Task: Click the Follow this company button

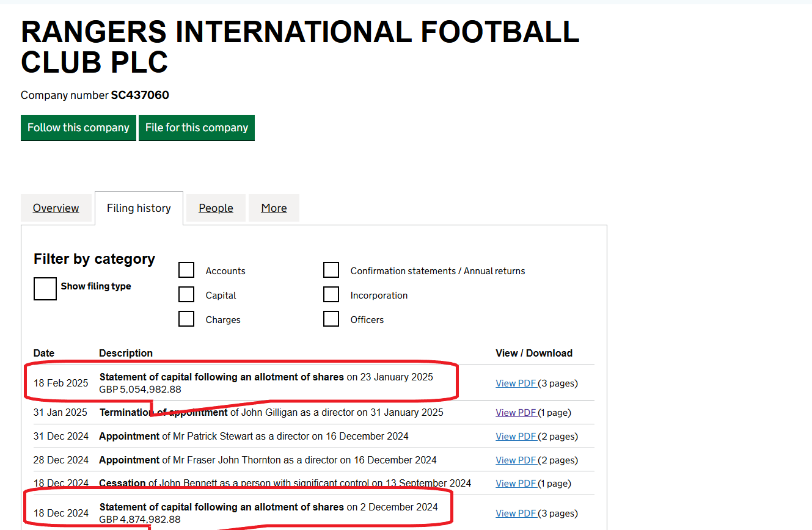Action: click(x=78, y=128)
